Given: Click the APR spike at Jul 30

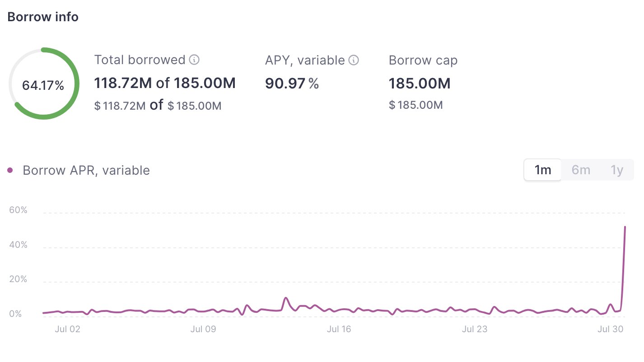Looking at the screenshot, I should 625,227.
